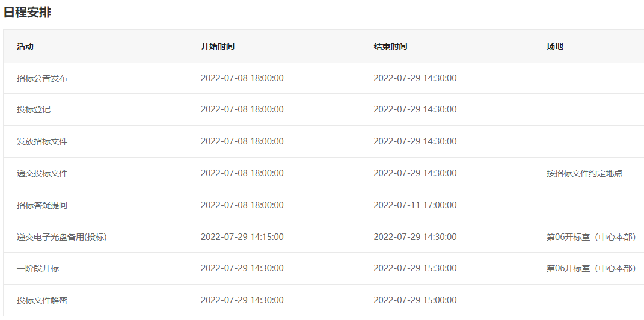Screen dimensions: 644x320
Task: Click the 按招标文件约定地点 venue text
Action: coord(584,173)
